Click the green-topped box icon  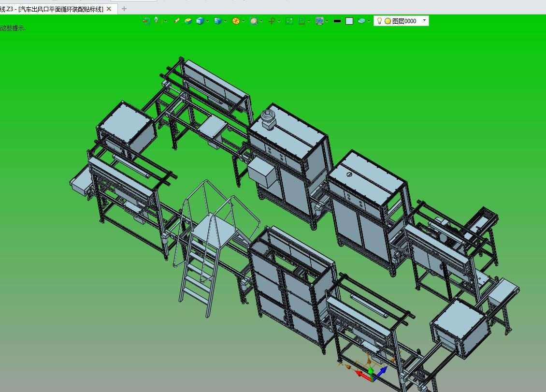tap(188, 21)
